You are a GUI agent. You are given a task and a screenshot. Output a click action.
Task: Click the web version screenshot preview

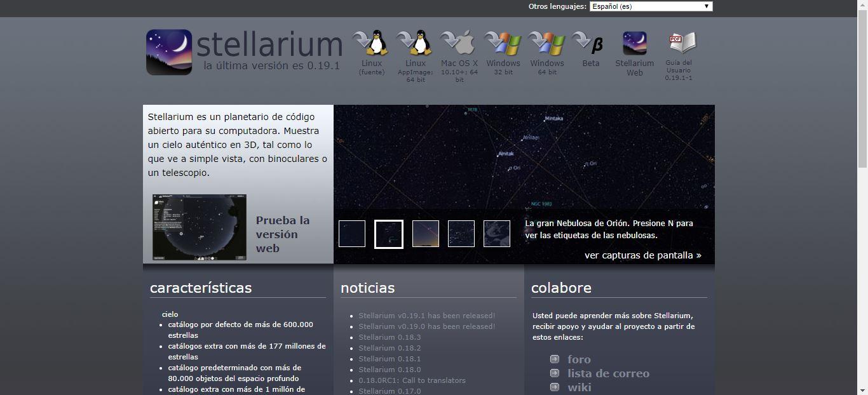[200, 227]
